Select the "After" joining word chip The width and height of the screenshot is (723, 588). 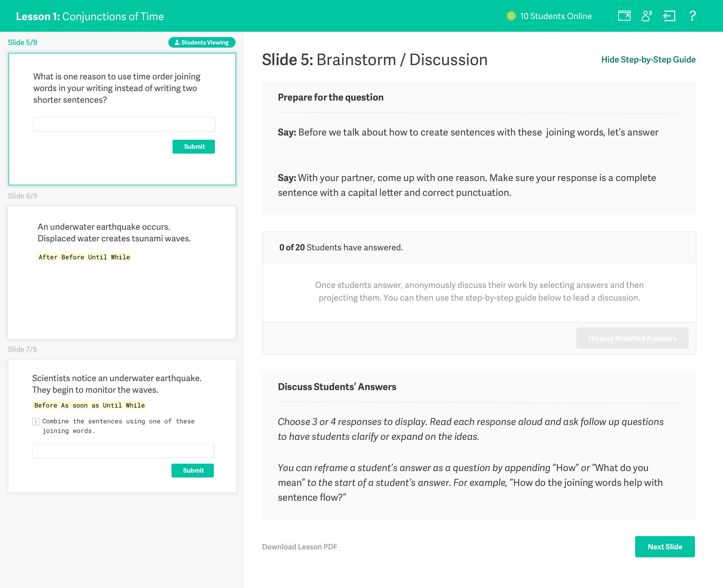click(x=48, y=257)
